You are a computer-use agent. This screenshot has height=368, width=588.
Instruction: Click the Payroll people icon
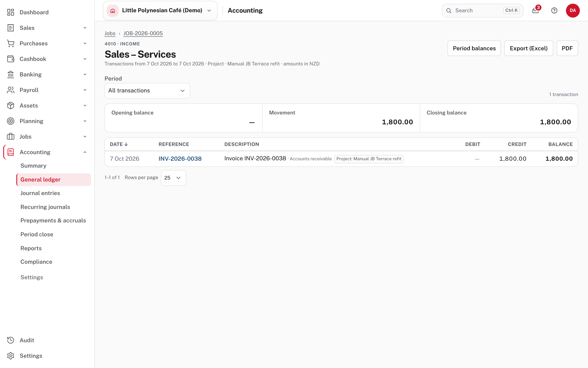[10, 90]
